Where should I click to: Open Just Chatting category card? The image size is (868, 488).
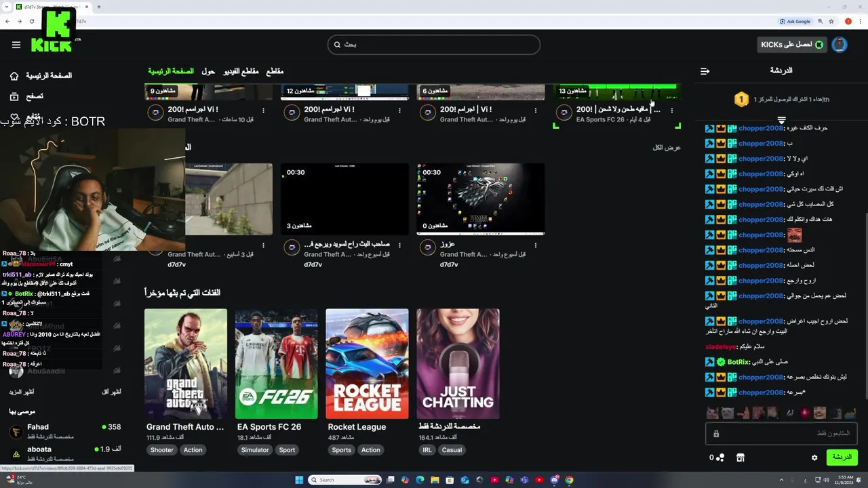tap(458, 364)
